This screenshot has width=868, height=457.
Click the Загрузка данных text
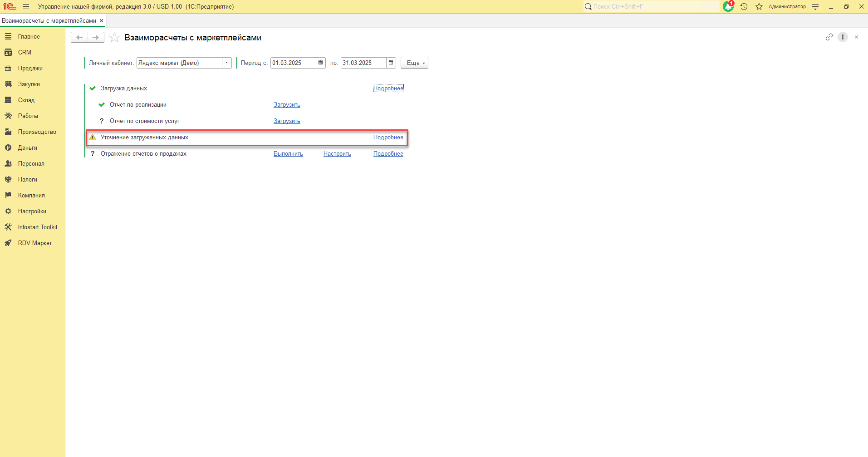[124, 88]
